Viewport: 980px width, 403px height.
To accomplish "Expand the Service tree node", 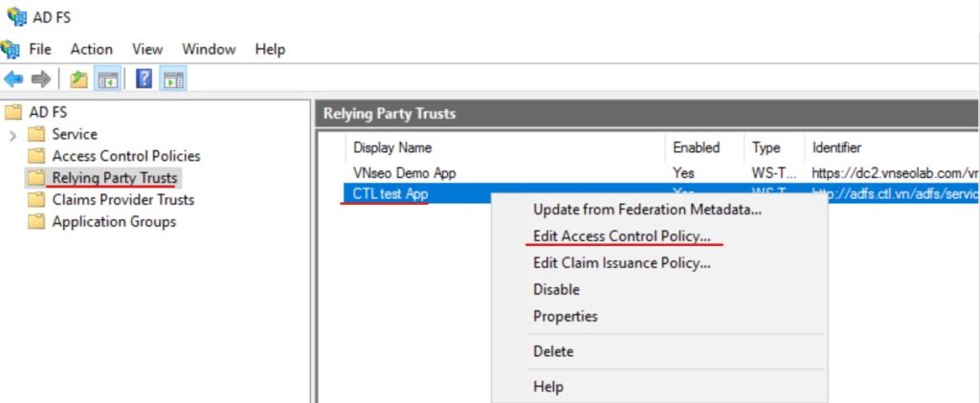I will click(12, 135).
